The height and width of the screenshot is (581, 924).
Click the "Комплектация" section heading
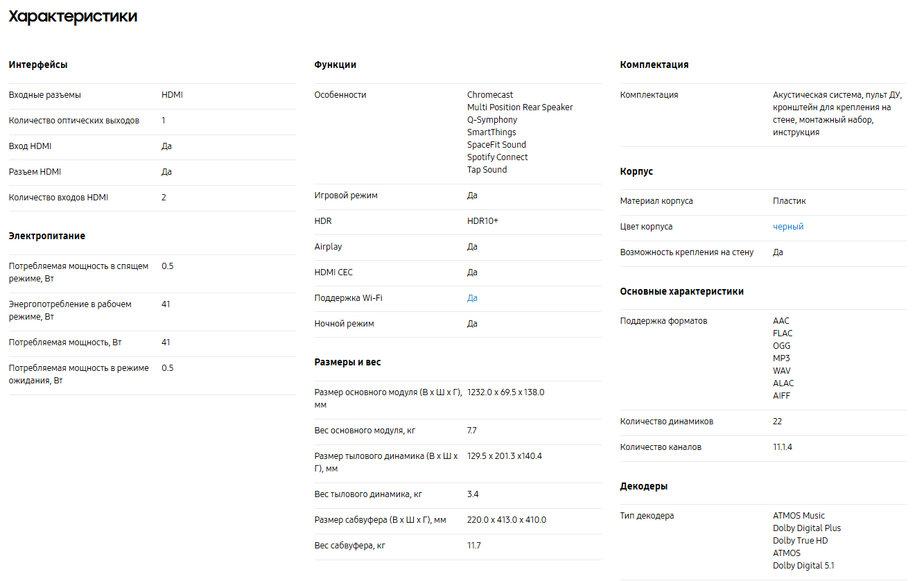pos(654,64)
